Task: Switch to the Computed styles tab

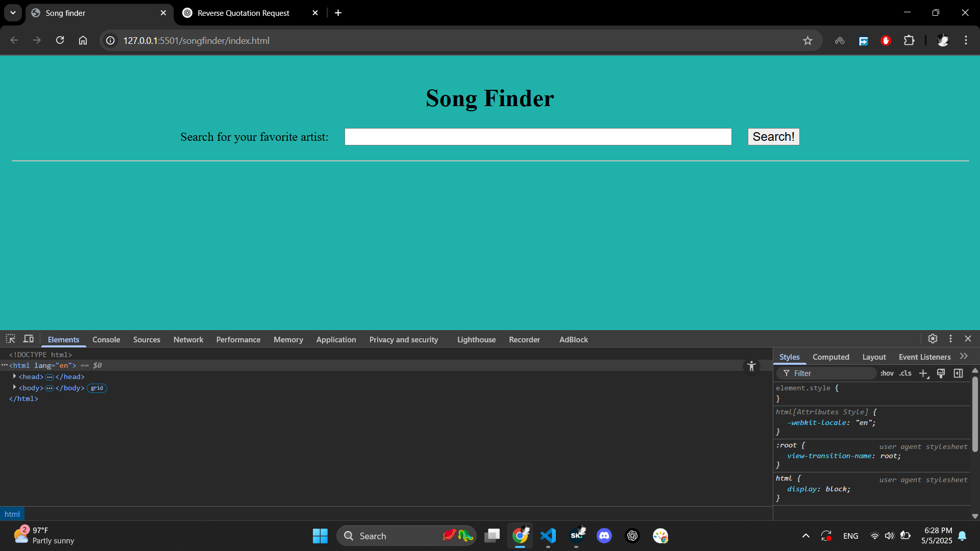Action: (831, 357)
